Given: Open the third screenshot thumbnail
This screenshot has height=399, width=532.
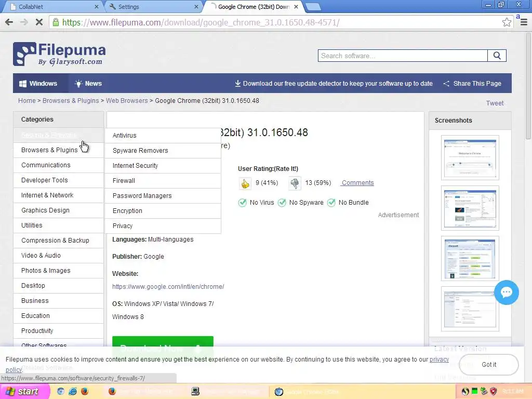Looking at the screenshot, I should pos(470,259).
